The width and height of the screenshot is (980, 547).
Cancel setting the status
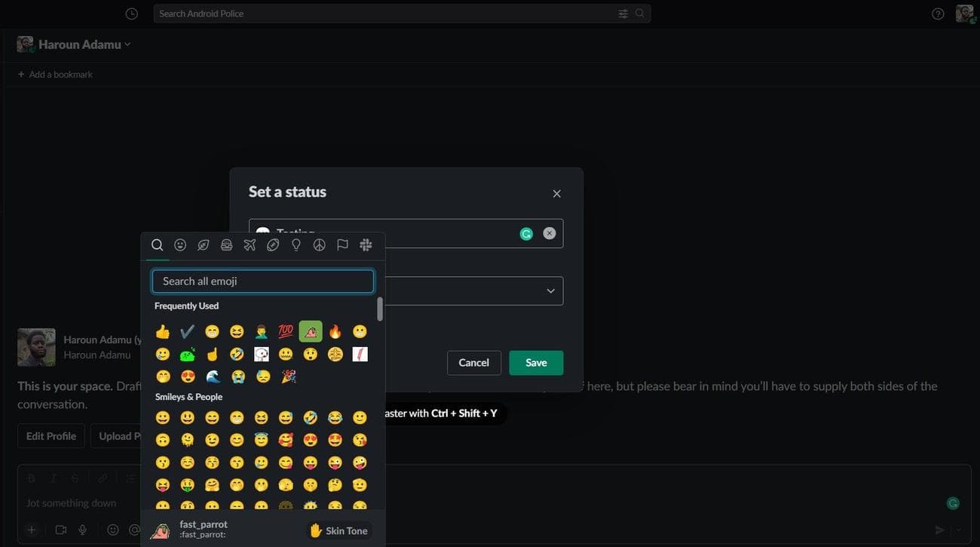click(x=473, y=363)
